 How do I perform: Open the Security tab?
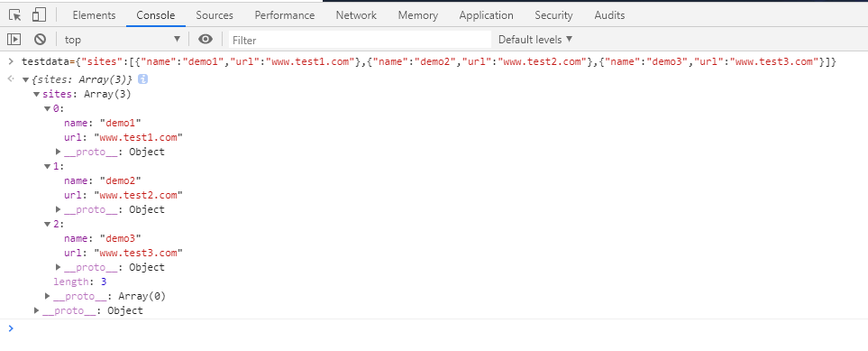pyautogui.click(x=553, y=15)
